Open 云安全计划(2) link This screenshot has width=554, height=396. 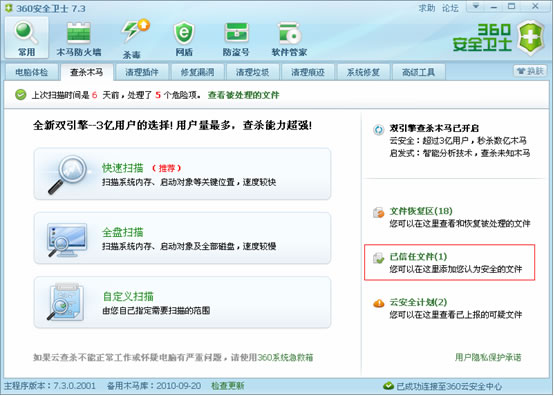tap(418, 302)
